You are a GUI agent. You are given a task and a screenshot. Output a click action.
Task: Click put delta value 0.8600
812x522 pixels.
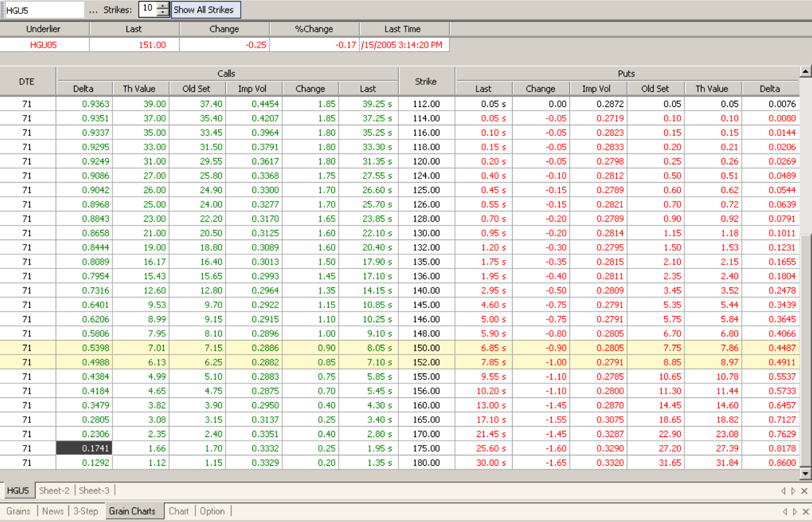tap(770, 463)
